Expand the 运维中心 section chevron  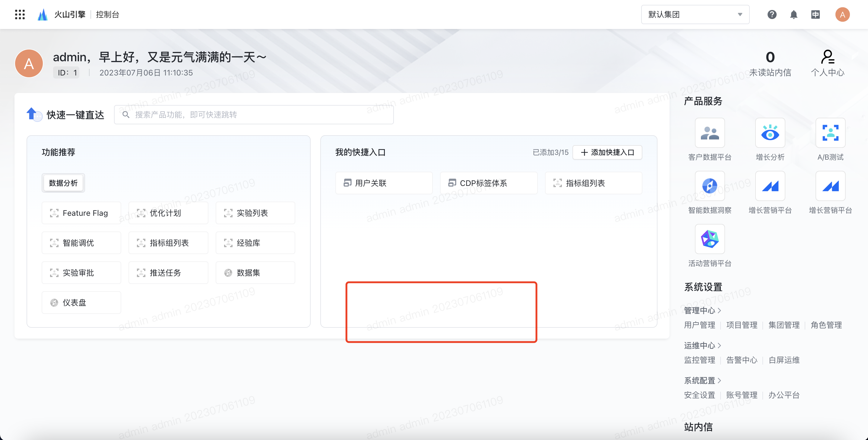pyautogui.click(x=719, y=345)
